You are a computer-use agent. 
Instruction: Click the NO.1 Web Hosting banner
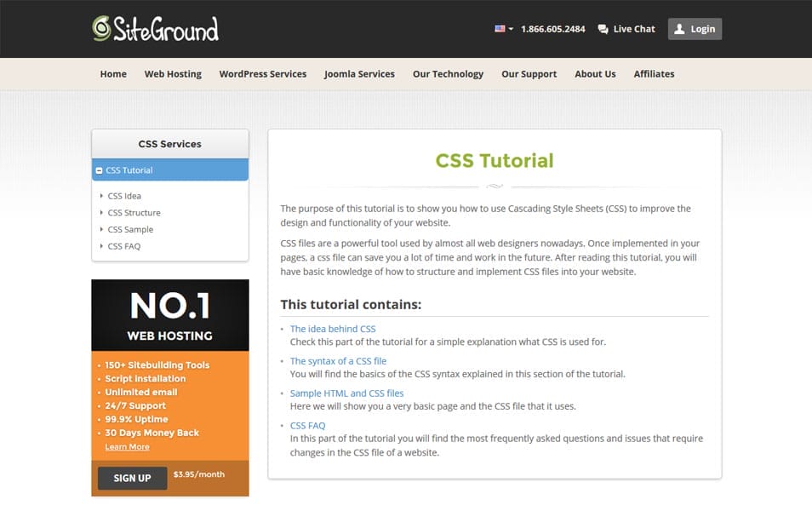coord(169,314)
